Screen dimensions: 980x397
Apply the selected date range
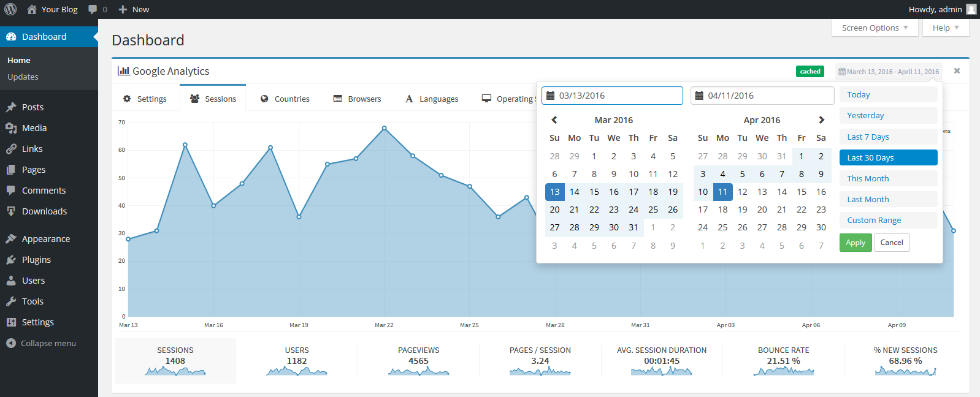pos(856,243)
